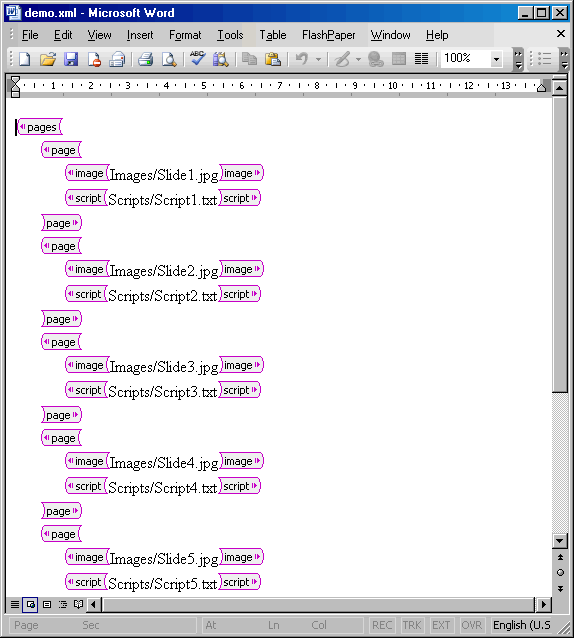Switch to Reading Layout view icon
The image size is (574, 638).
point(79,605)
